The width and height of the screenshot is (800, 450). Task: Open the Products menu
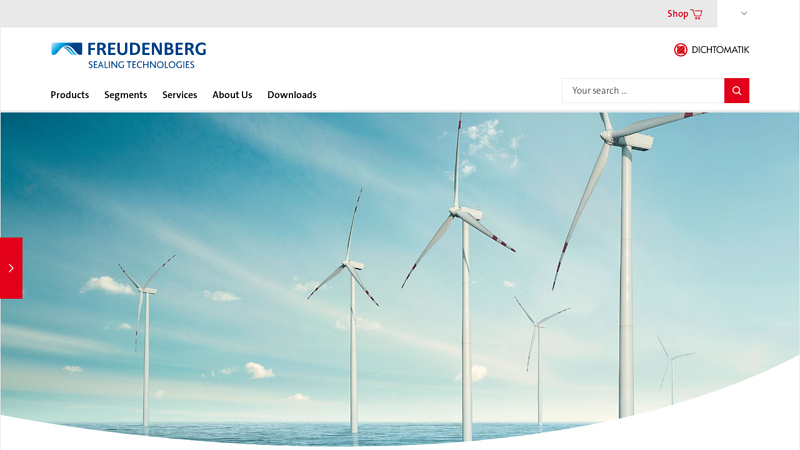(70, 95)
